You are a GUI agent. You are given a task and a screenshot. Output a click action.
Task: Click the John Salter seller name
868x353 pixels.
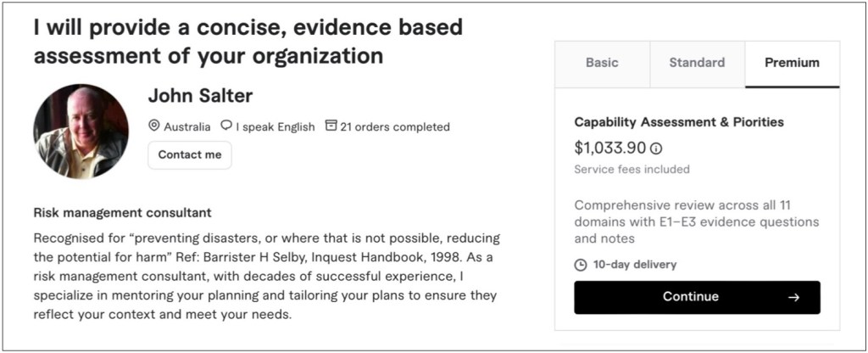coord(200,96)
